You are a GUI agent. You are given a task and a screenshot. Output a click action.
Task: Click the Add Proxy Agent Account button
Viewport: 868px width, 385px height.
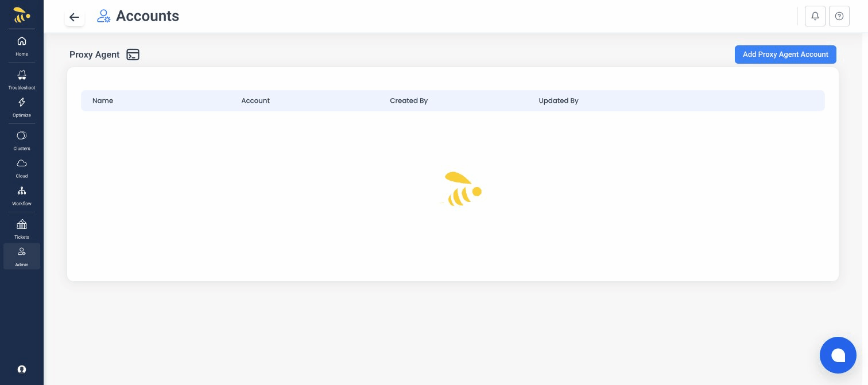785,55
